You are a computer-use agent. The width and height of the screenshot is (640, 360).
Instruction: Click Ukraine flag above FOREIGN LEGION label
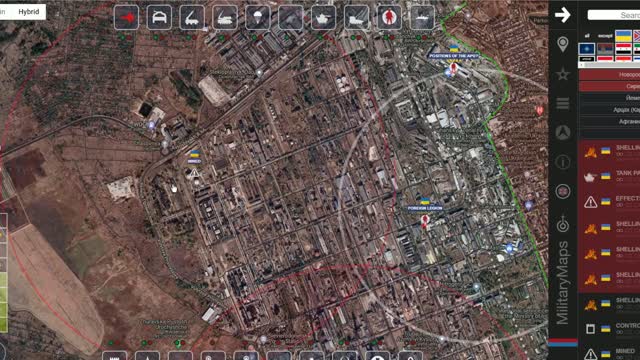pyautogui.click(x=425, y=201)
